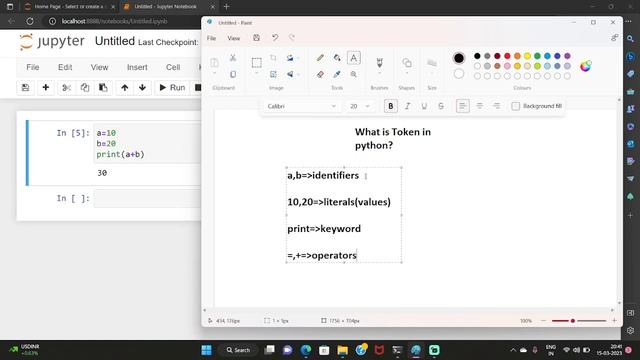Set text alignment to left
Screen dimensions: 640x360
pyautogui.click(x=462, y=106)
